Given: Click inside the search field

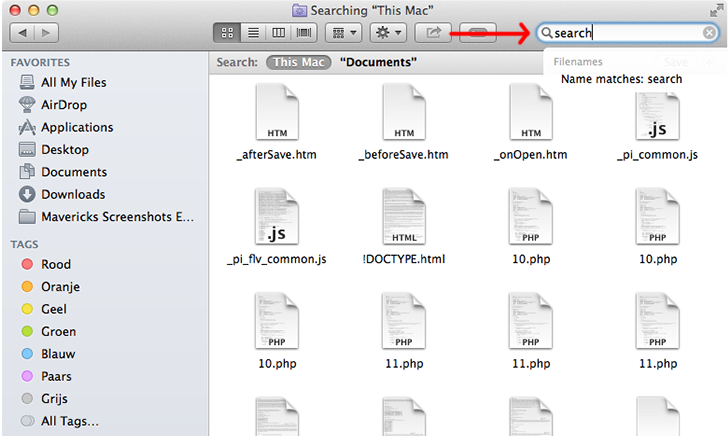Looking at the screenshot, I should (x=628, y=33).
